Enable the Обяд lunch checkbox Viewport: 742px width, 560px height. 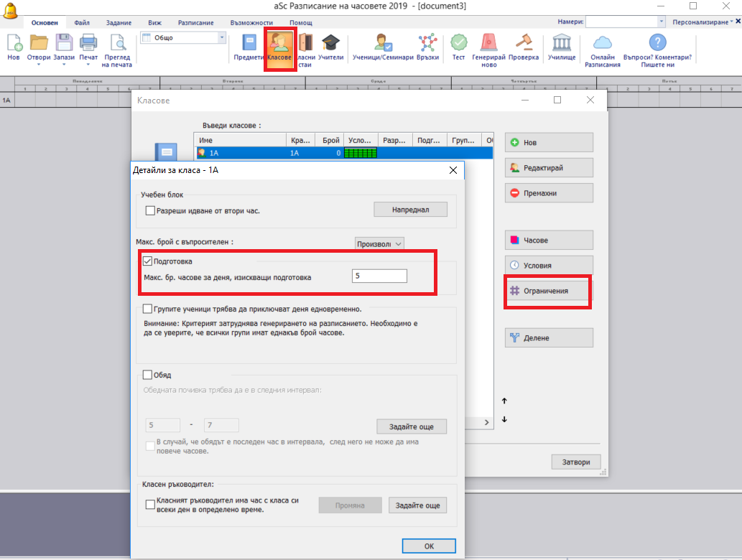(x=149, y=375)
